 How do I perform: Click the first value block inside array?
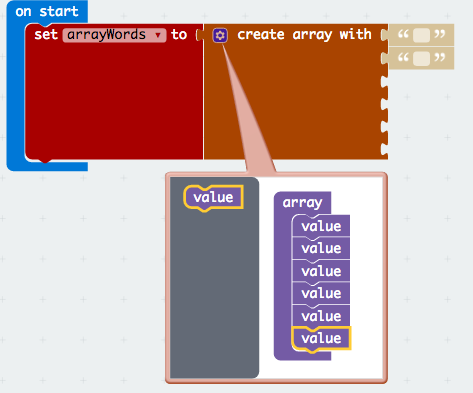tap(321, 226)
